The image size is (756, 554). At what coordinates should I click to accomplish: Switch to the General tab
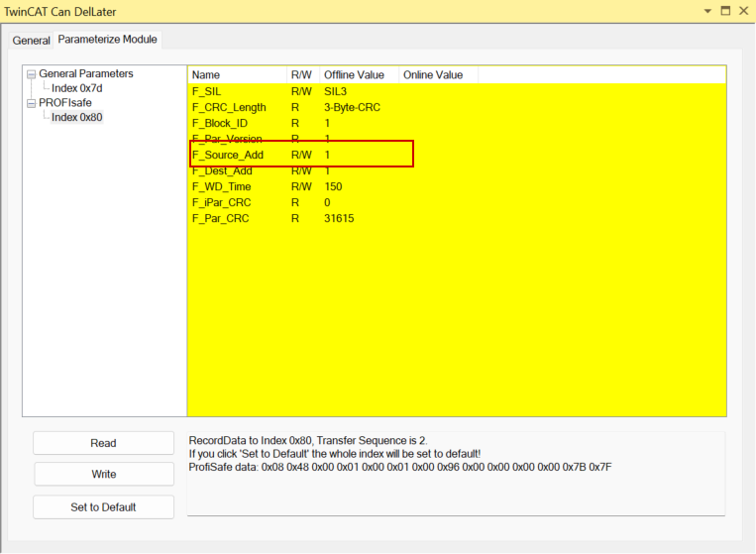(31, 40)
